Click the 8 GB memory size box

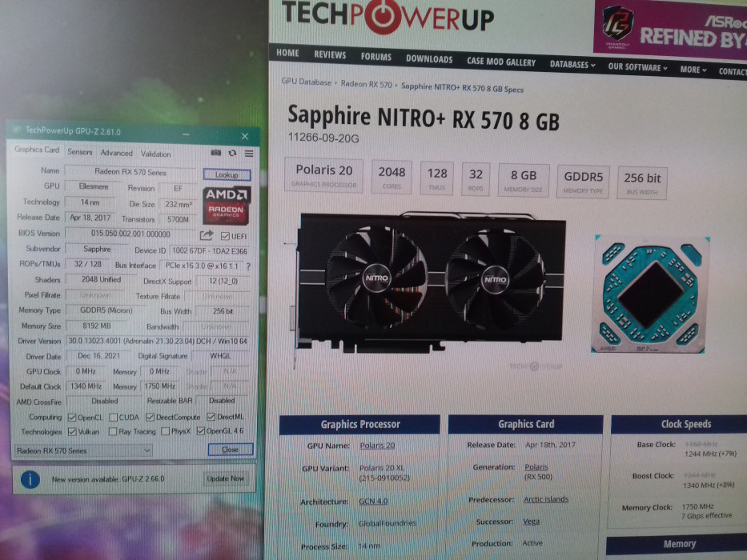coord(524,180)
